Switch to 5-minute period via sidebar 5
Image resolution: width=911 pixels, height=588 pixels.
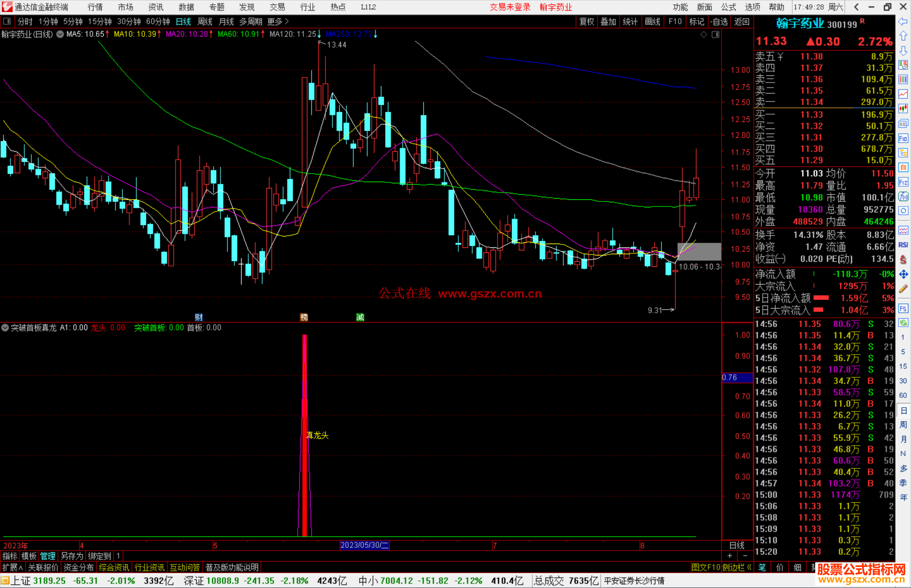click(x=903, y=352)
